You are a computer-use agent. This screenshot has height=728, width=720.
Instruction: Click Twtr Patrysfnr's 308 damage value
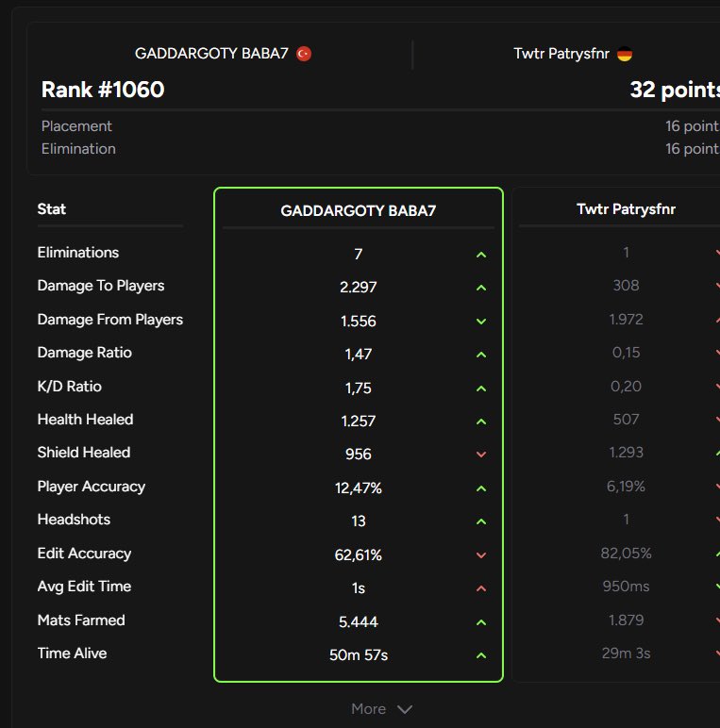pos(626,286)
